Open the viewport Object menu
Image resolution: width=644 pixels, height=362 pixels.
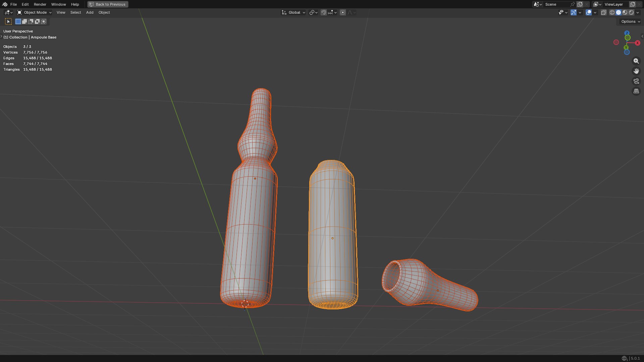coord(104,12)
